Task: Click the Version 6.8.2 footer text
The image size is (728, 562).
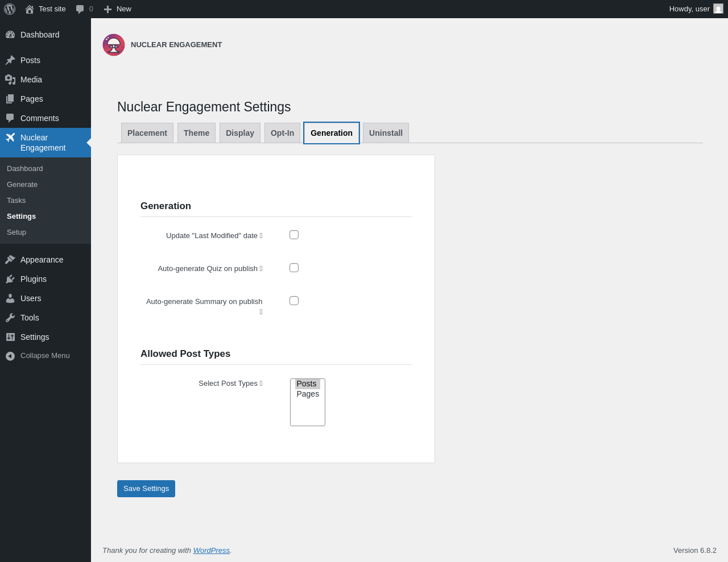Action: (x=695, y=551)
